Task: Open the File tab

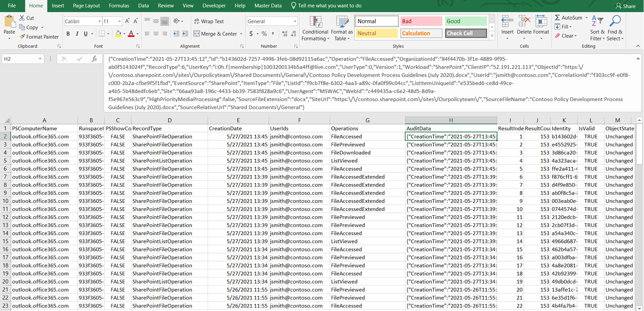Action: pyautogui.click(x=12, y=6)
